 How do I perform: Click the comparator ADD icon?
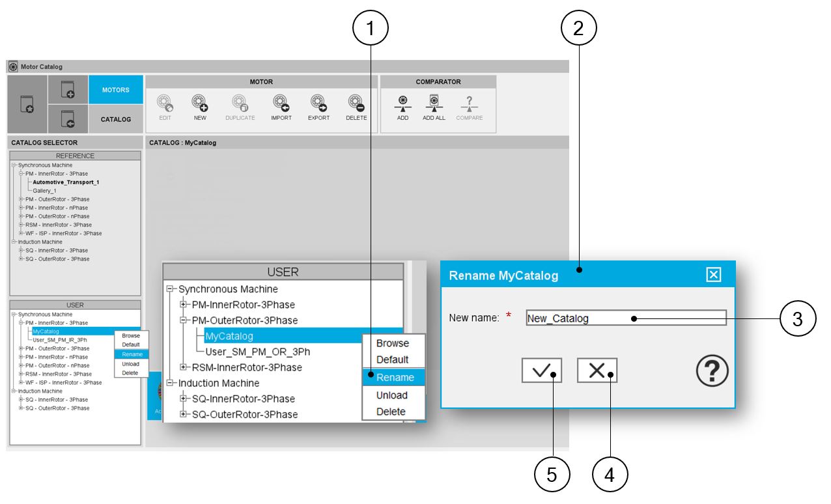(x=402, y=104)
